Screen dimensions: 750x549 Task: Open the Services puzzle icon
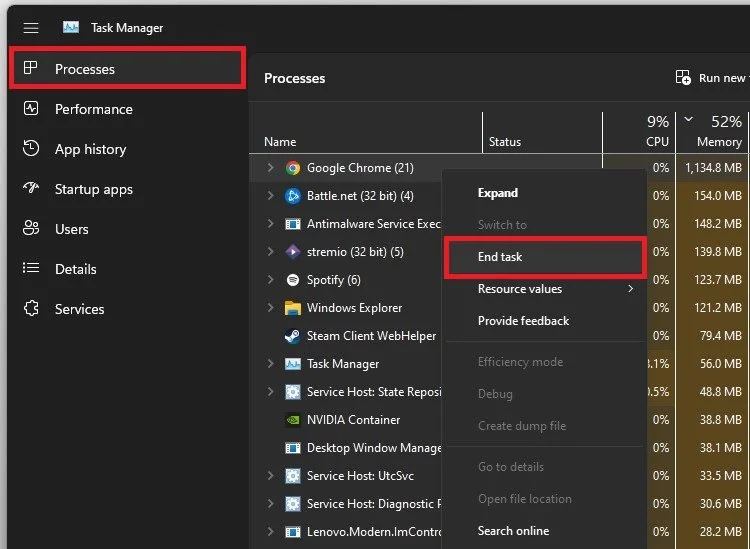(31, 308)
